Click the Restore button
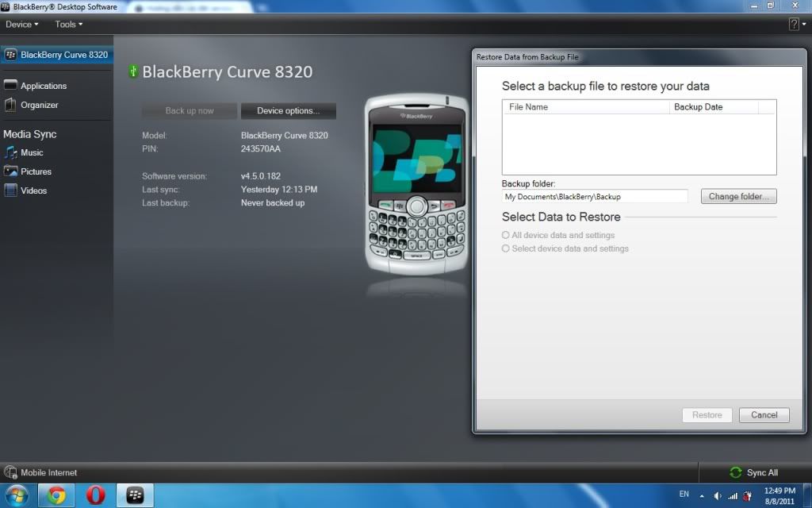This screenshot has width=812, height=508. pyautogui.click(x=707, y=415)
